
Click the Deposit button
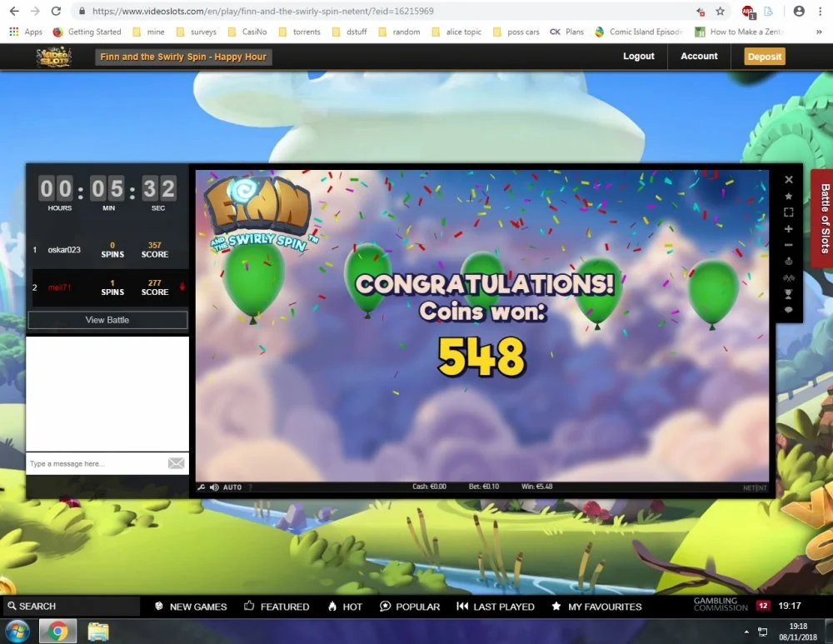coord(765,57)
